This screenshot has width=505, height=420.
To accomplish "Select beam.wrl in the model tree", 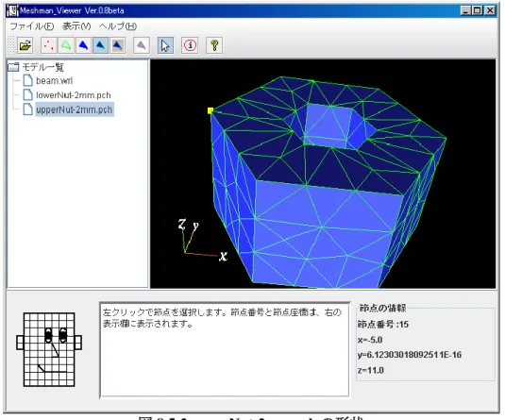I will [54, 80].
